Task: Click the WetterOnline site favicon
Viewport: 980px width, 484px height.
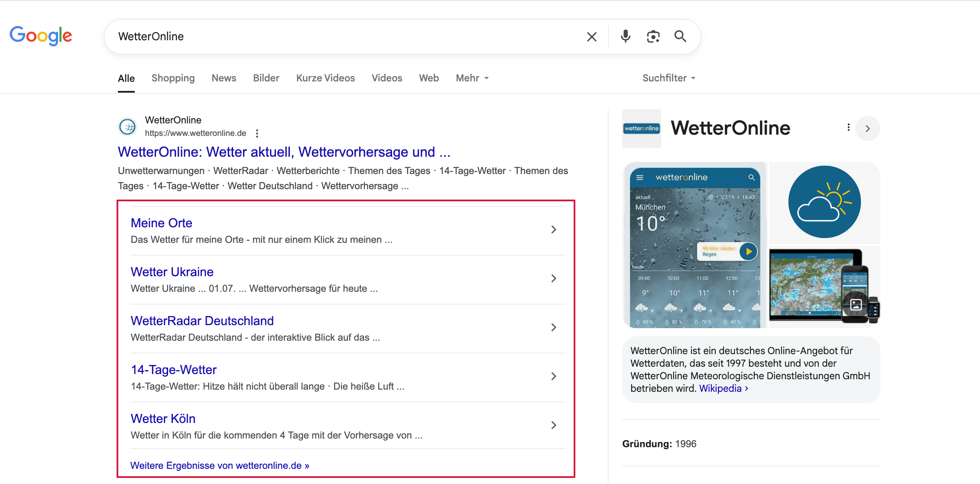Action: tap(127, 127)
